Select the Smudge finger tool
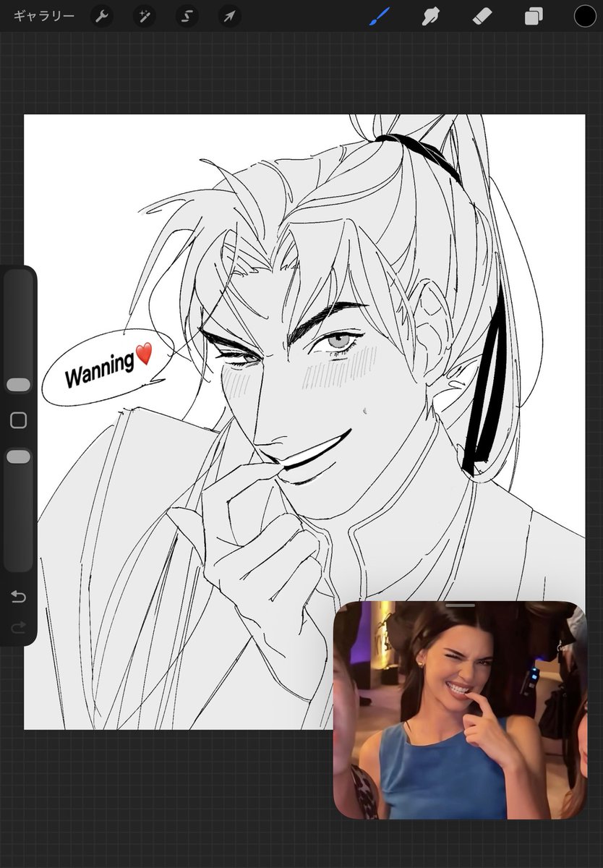603x868 pixels. pyautogui.click(x=432, y=16)
